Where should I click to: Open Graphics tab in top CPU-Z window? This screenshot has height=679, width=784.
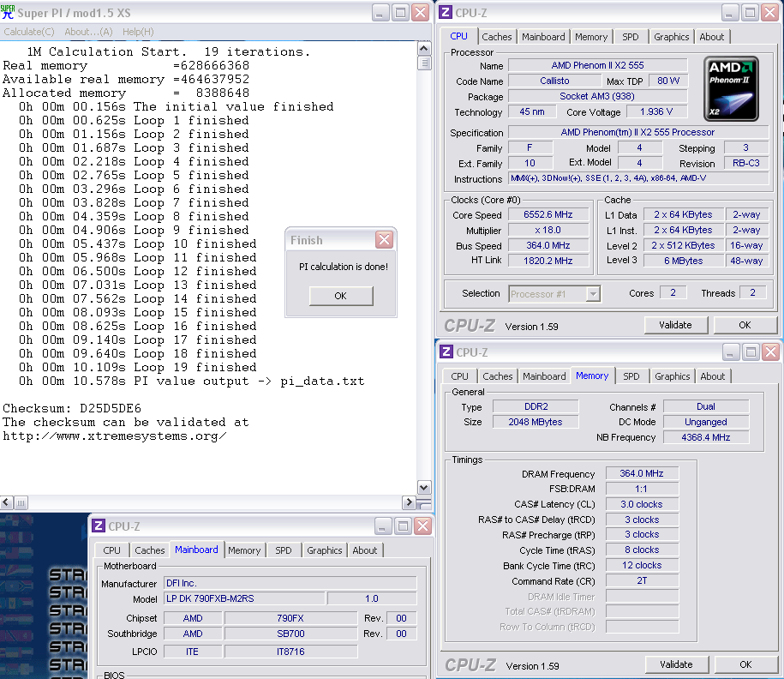tap(671, 37)
